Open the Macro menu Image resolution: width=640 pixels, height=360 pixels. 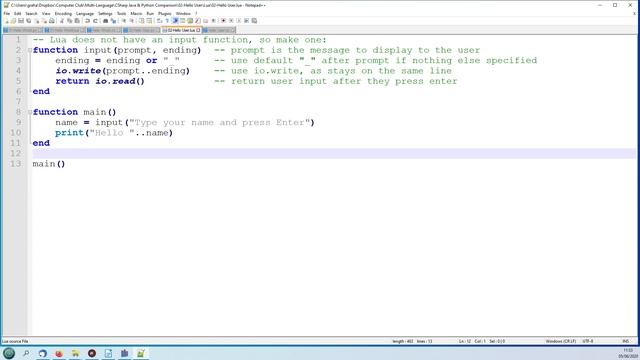click(x=136, y=13)
